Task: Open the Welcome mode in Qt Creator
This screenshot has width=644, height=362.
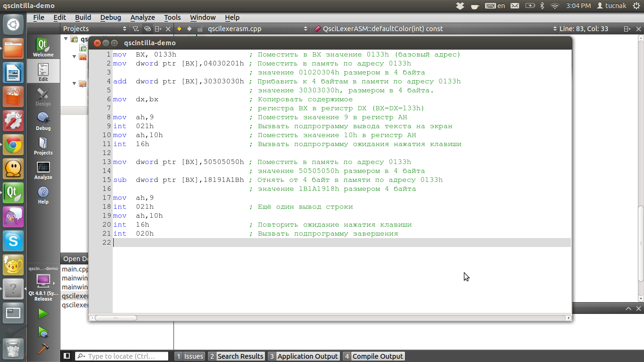Action: point(43,47)
